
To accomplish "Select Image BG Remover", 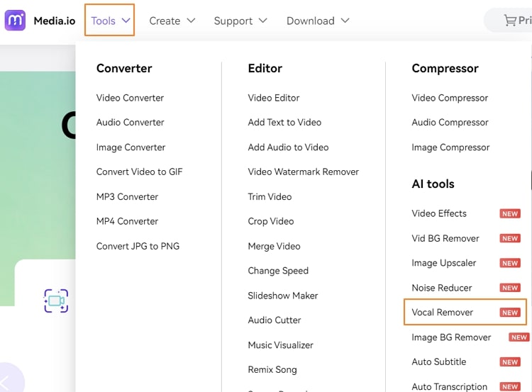I will 451,337.
